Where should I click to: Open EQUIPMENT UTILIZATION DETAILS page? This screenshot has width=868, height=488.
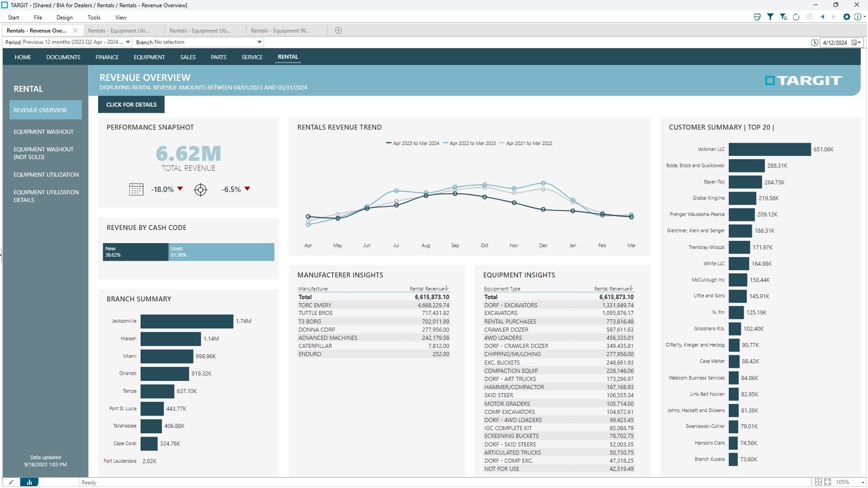point(46,196)
